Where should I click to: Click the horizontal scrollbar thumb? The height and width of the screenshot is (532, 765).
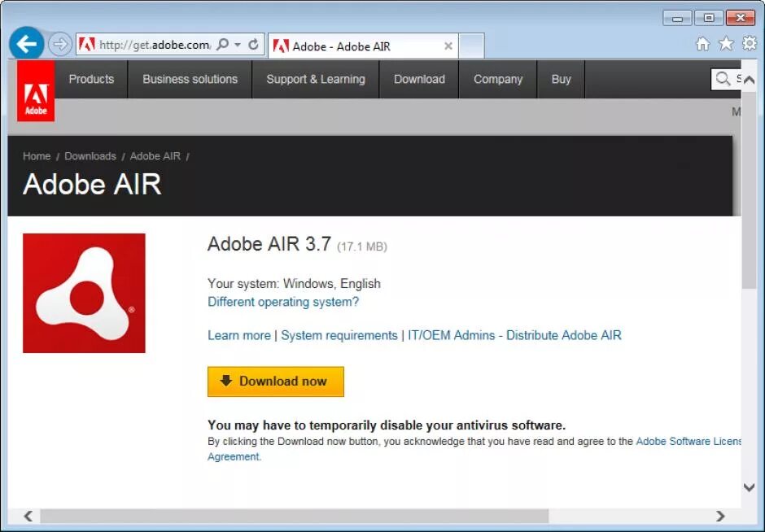pos(294,516)
